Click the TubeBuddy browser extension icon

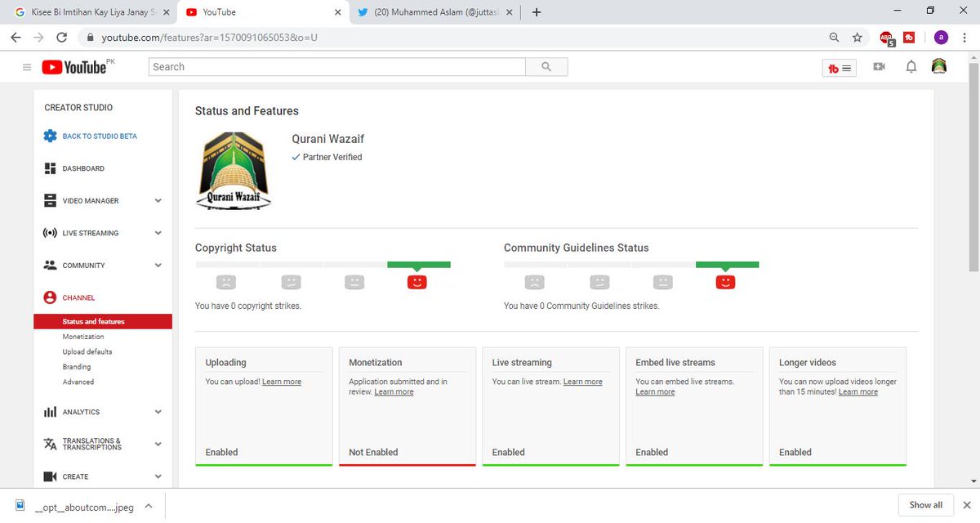click(x=909, y=37)
